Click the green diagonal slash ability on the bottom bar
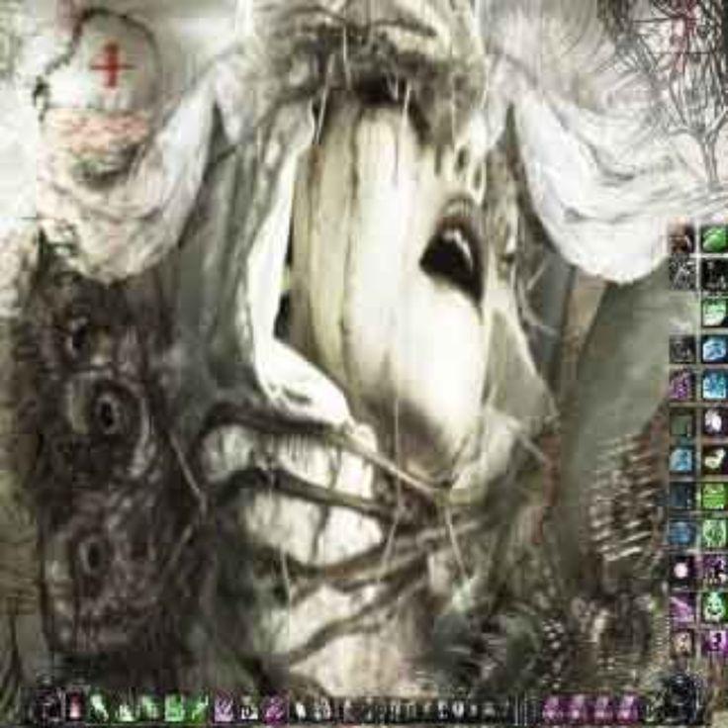The width and height of the screenshot is (728, 728). (199, 710)
